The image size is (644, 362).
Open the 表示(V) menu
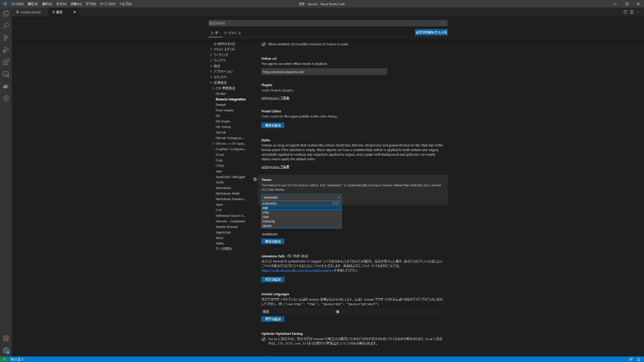click(x=61, y=4)
